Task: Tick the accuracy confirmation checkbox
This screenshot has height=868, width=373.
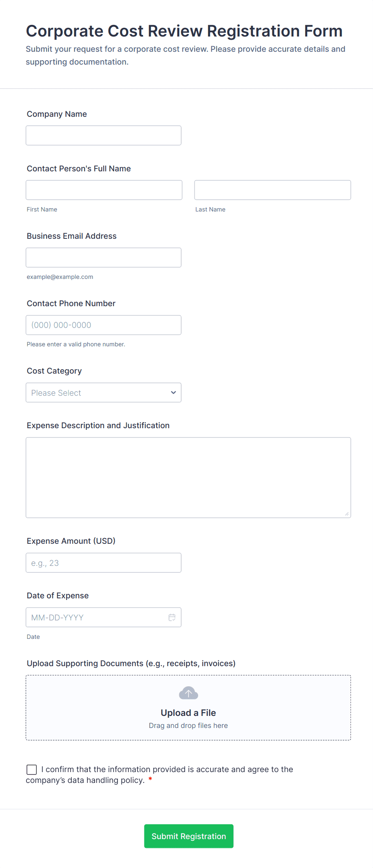Action: tap(32, 769)
